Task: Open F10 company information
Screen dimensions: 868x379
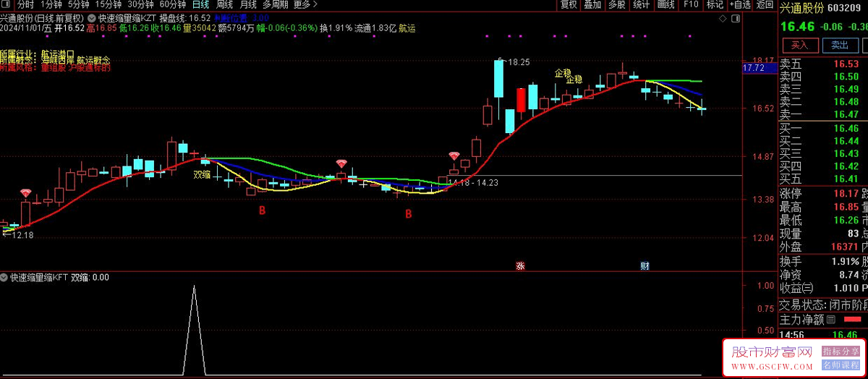Action: click(x=691, y=4)
